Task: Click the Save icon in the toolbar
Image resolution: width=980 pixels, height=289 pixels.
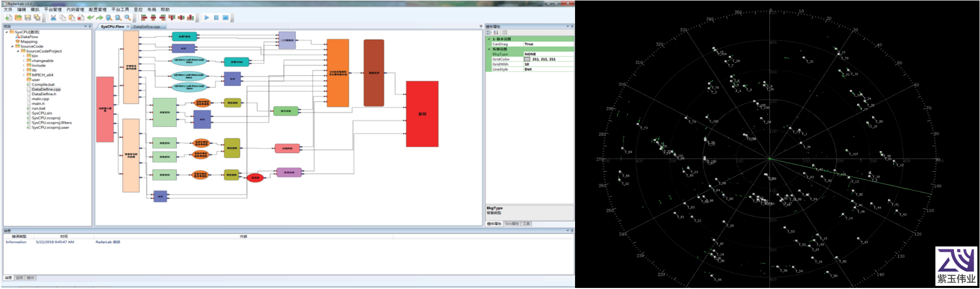Action: point(27,18)
